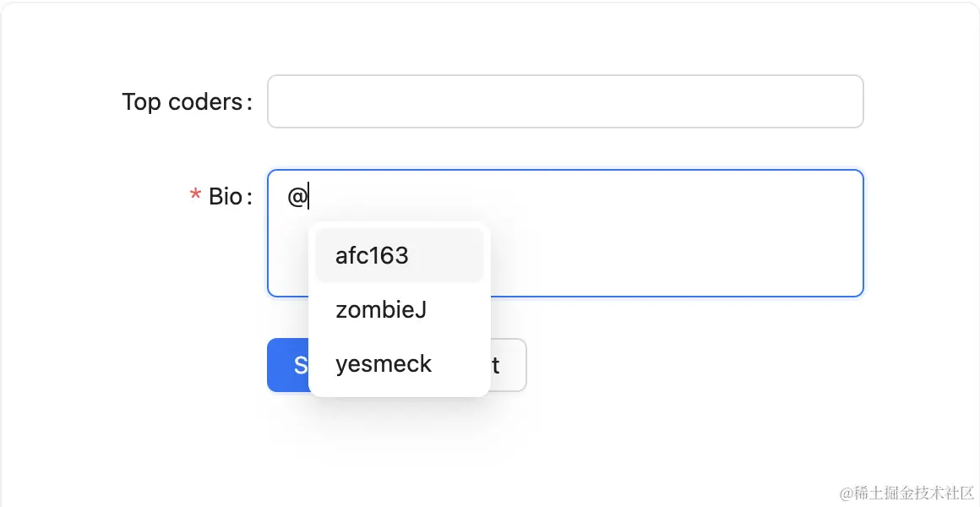Click the Top coders input field

coord(564,101)
